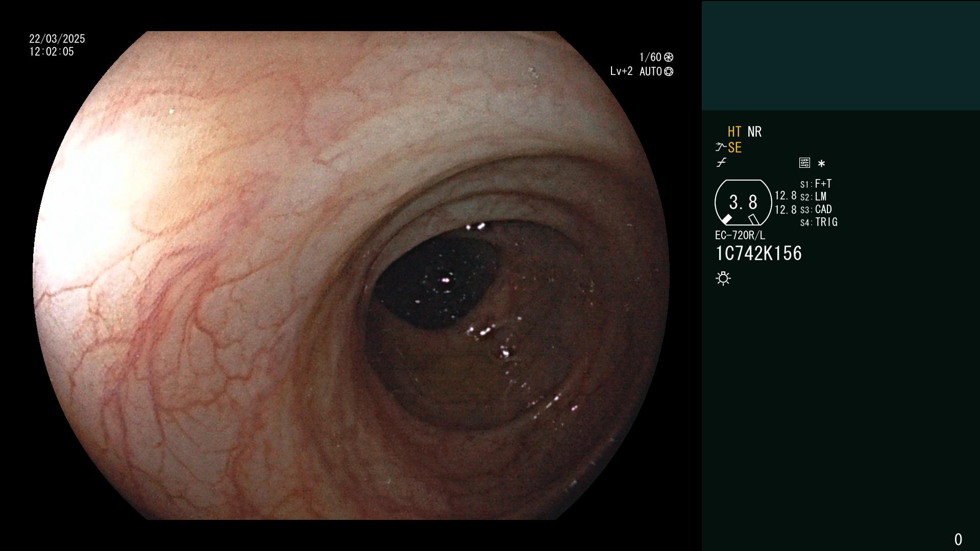The width and height of the screenshot is (980, 551).
Task: Click the tone curve icon below SE
Action: (x=721, y=163)
